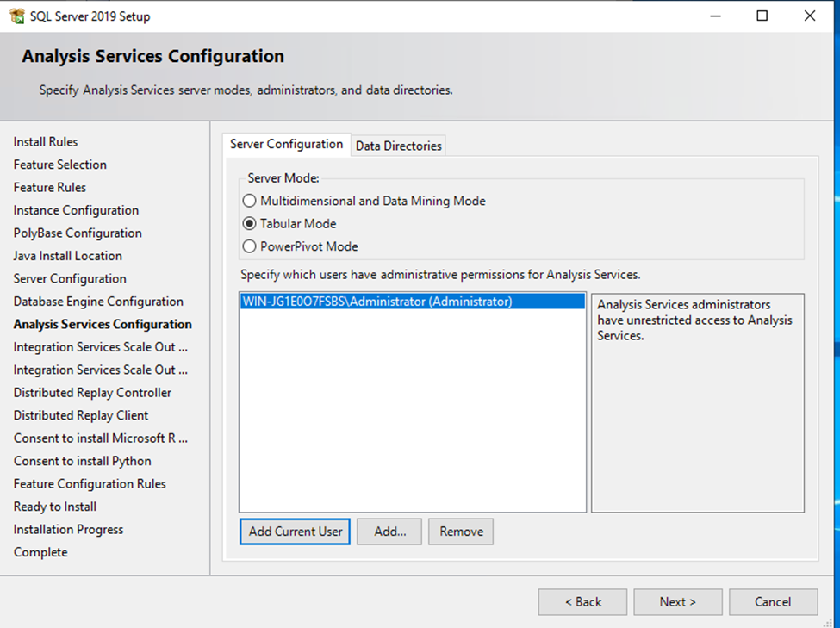Image resolution: width=840 pixels, height=628 pixels.
Task: Click the administrators description text box
Action: click(698, 402)
